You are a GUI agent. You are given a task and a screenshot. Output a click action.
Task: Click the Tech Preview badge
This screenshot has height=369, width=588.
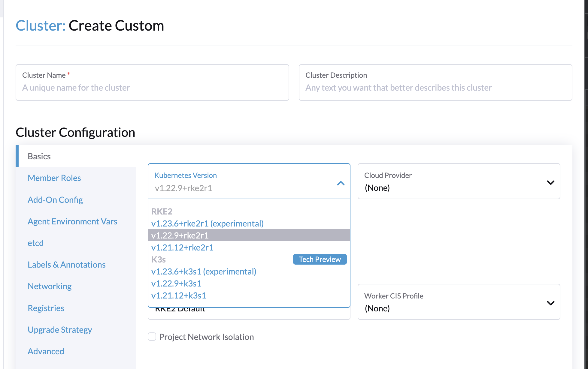[x=320, y=259]
